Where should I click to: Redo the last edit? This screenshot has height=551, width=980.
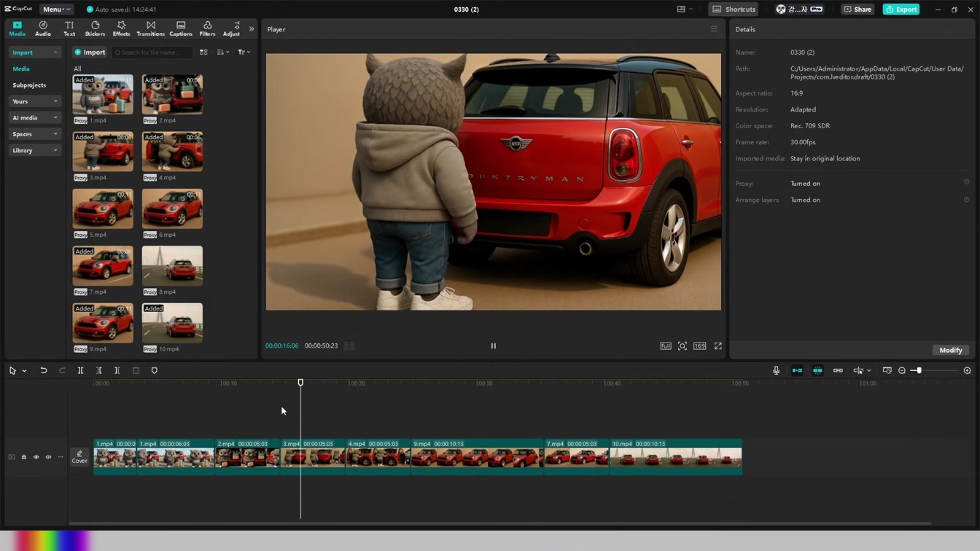point(62,371)
